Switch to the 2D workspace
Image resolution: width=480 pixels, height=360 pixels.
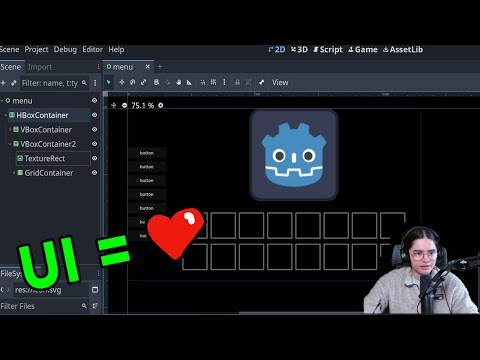(x=277, y=49)
